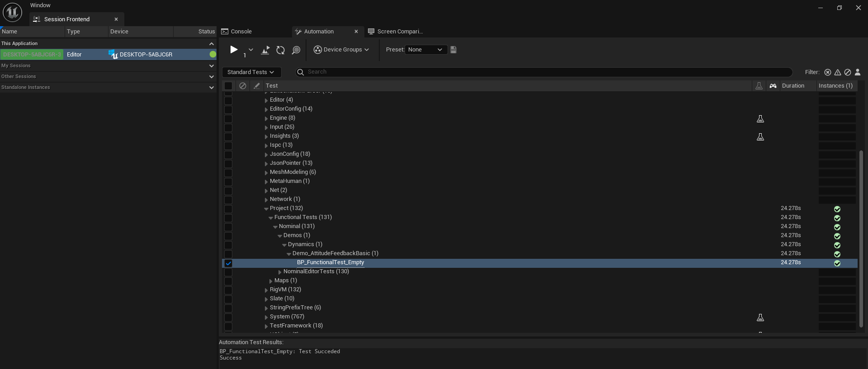Open the Preset combo box set to None
This screenshot has height=369, width=868.
425,50
